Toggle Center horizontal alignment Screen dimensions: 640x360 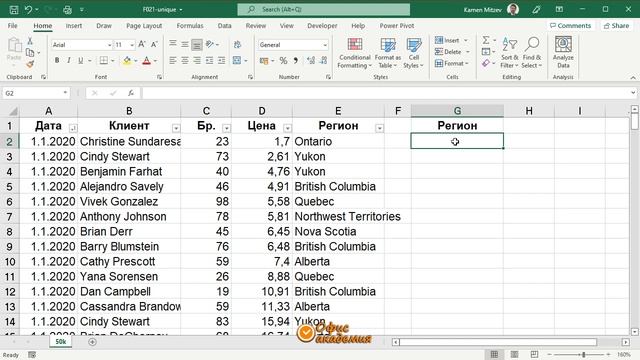point(185,60)
